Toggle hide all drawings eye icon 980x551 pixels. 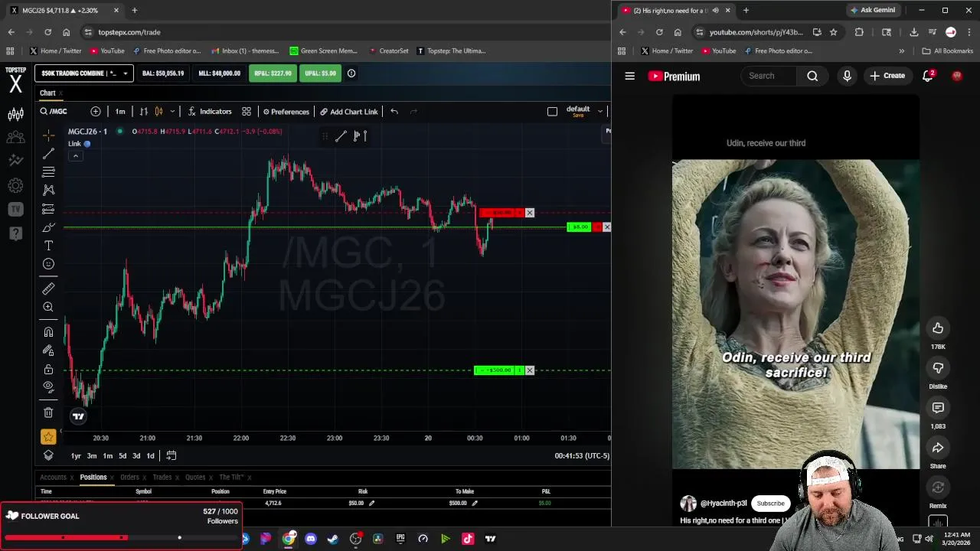tap(48, 387)
